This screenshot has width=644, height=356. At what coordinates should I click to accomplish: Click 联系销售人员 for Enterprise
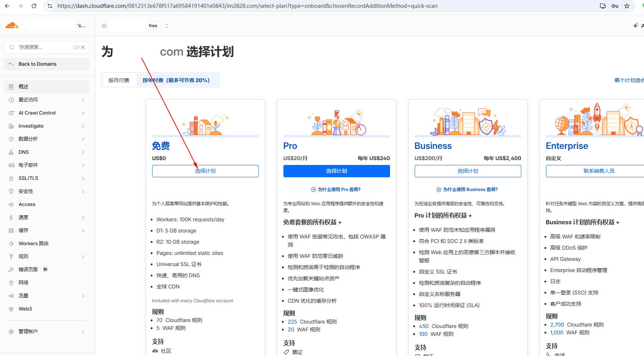point(599,171)
